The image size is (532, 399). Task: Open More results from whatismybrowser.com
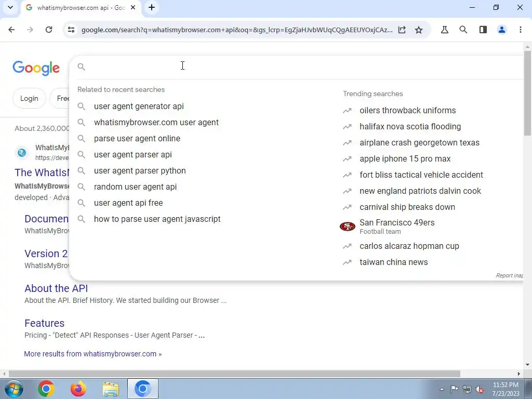click(92, 354)
